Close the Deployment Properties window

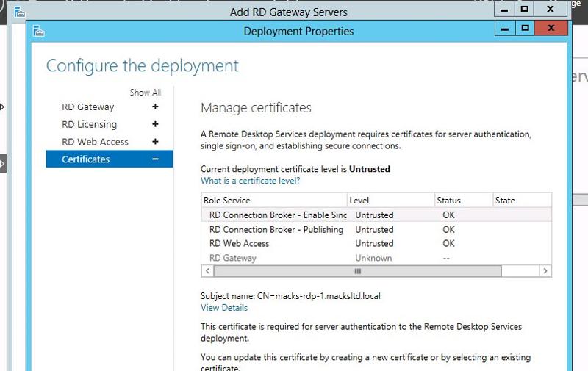click(x=551, y=28)
